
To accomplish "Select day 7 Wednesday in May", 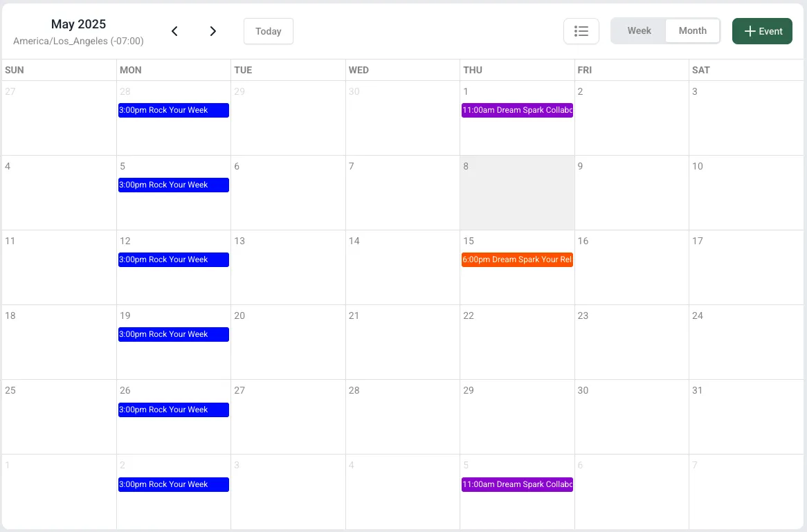I will click(403, 193).
